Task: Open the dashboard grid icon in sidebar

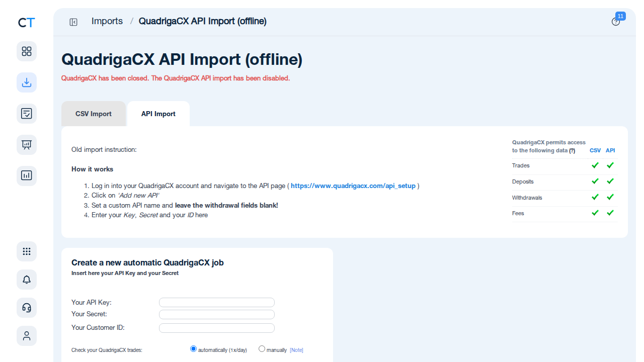Action: coord(27,51)
